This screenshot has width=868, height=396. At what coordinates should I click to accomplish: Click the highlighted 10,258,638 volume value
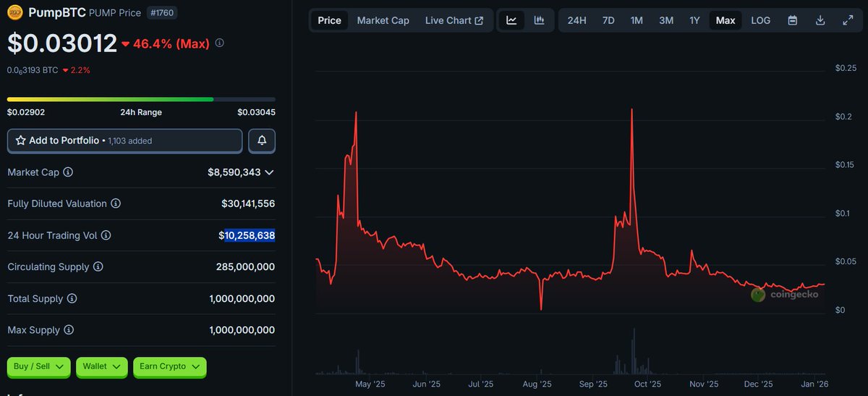tap(250, 235)
